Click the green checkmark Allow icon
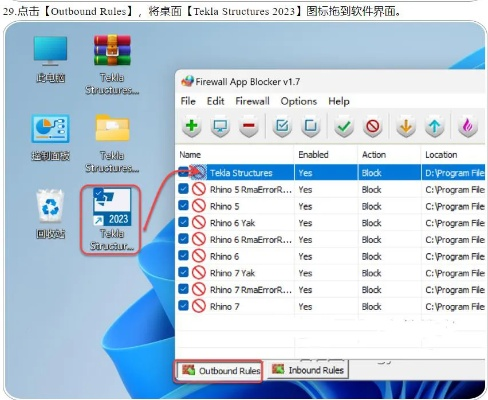The image size is (488, 400). coord(344,127)
